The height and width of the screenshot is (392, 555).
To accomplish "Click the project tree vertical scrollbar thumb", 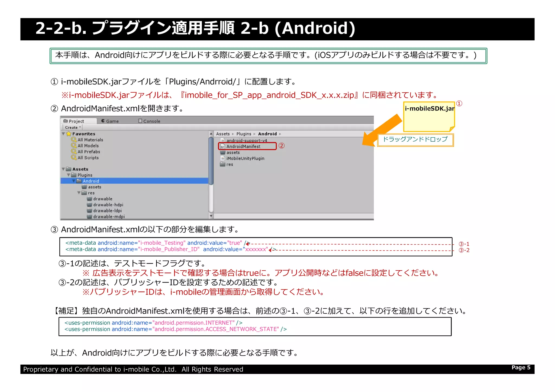I will tap(211, 161).
